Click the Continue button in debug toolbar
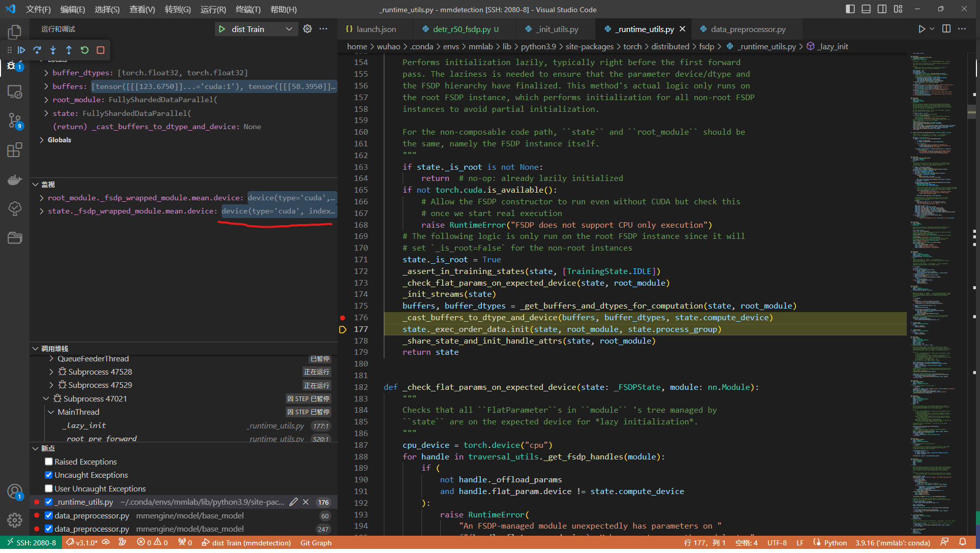This screenshot has width=980, height=553. coord(21,50)
